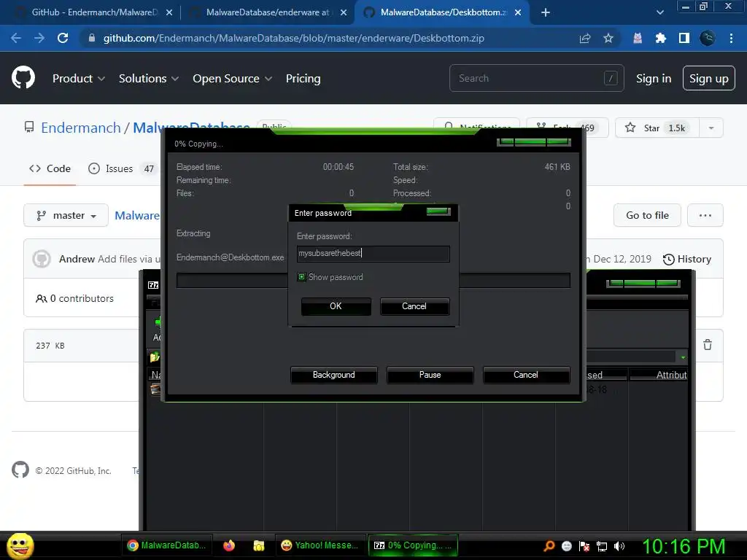Screen dimensions: 747x560
Task: Click the Attribut column header in 7-Zip
Action: tap(659, 375)
